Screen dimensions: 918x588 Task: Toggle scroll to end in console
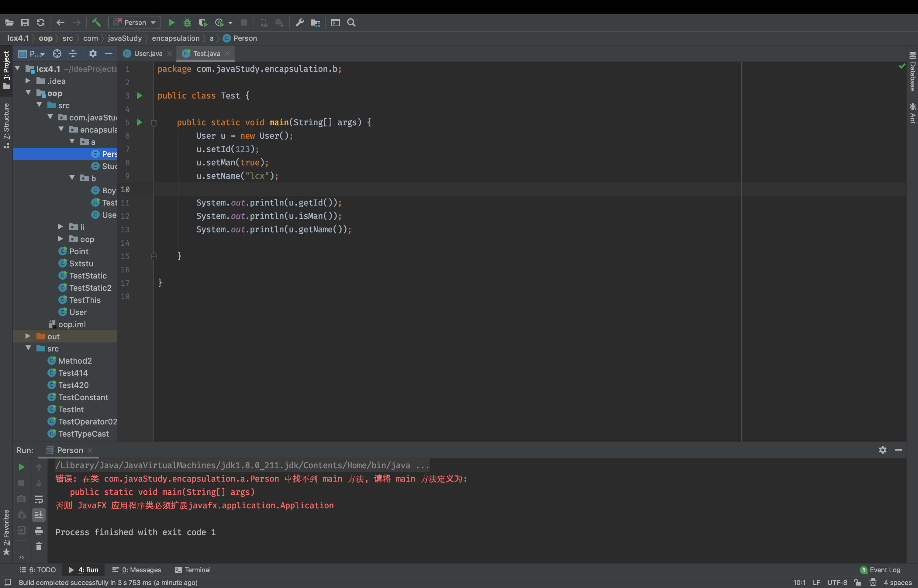pyautogui.click(x=39, y=515)
